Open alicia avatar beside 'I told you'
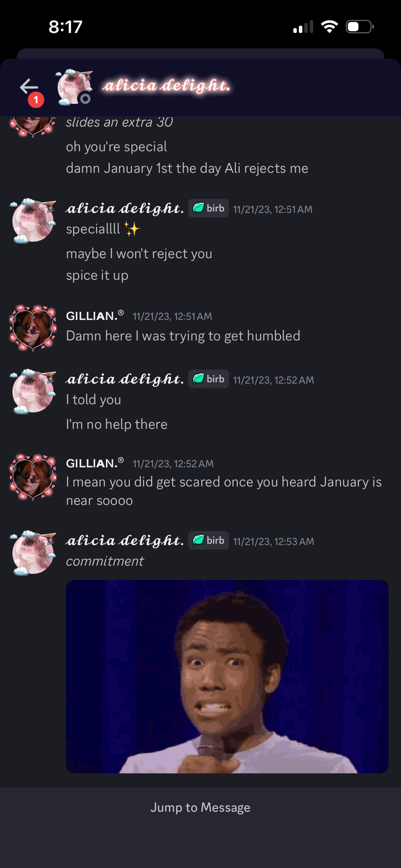 (33, 391)
